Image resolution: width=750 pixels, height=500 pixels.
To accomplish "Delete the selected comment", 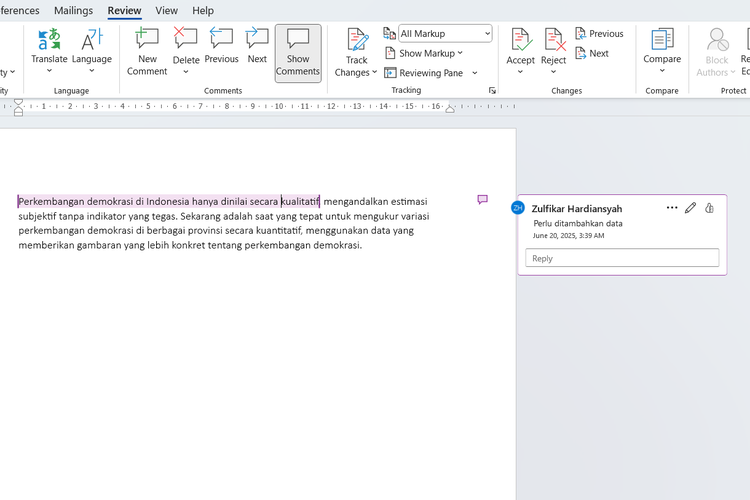I will (x=186, y=46).
